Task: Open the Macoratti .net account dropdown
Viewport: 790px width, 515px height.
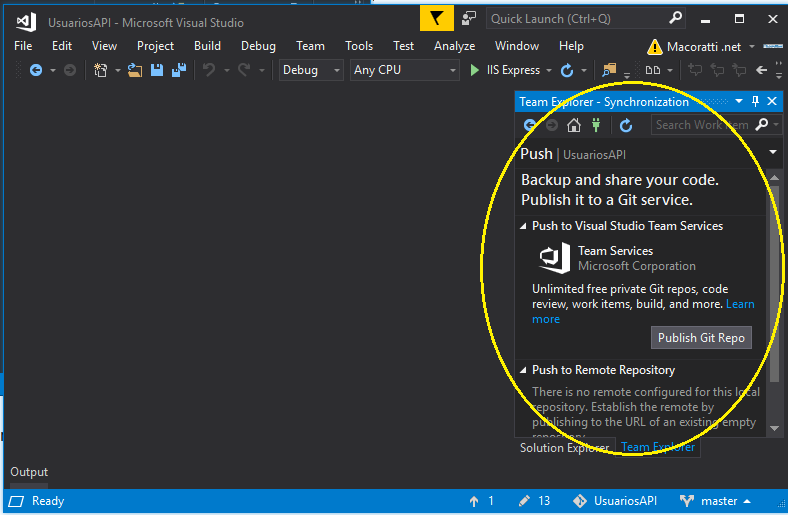Action: pyautogui.click(x=752, y=46)
